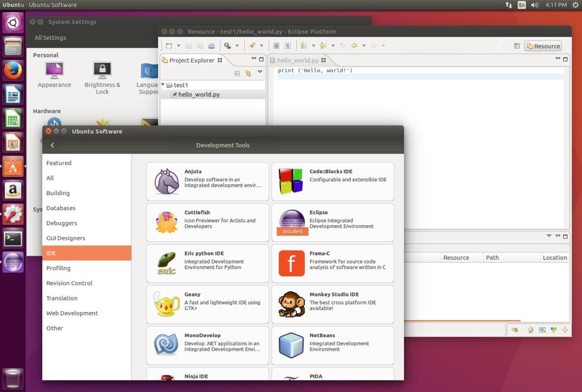Open the Anjuta application card
The image size is (582, 392).
(208, 181)
